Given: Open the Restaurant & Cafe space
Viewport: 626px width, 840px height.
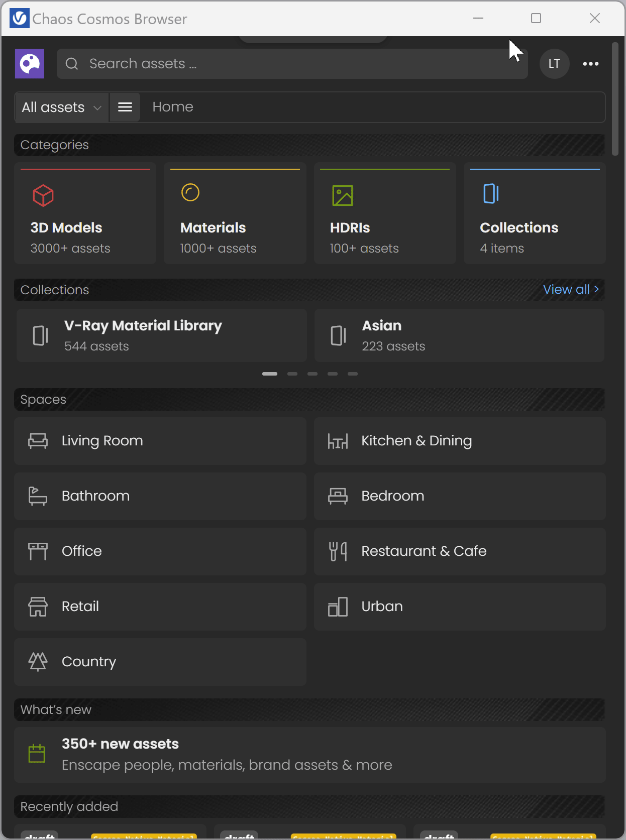Looking at the screenshot, I should click(460, 551).
